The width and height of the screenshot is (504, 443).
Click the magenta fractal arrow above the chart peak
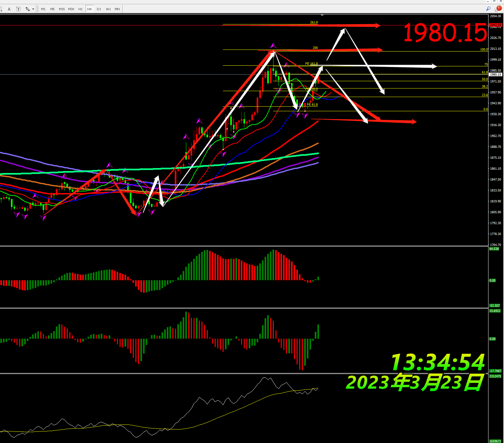click(273, 45)
